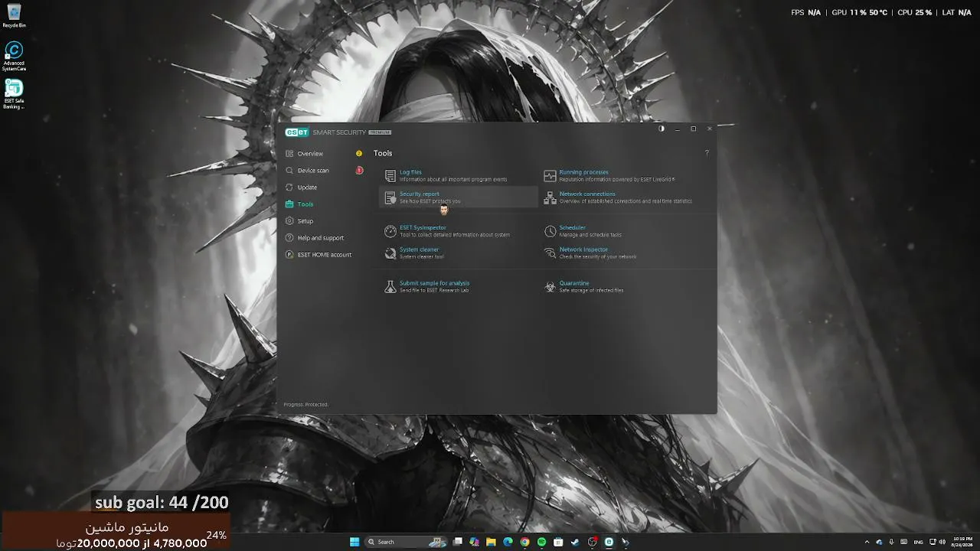Image resolution: width=980 pixels, height=551 pixels.
Task: Click the Submit sample flask icon
Action: point(390,286)
